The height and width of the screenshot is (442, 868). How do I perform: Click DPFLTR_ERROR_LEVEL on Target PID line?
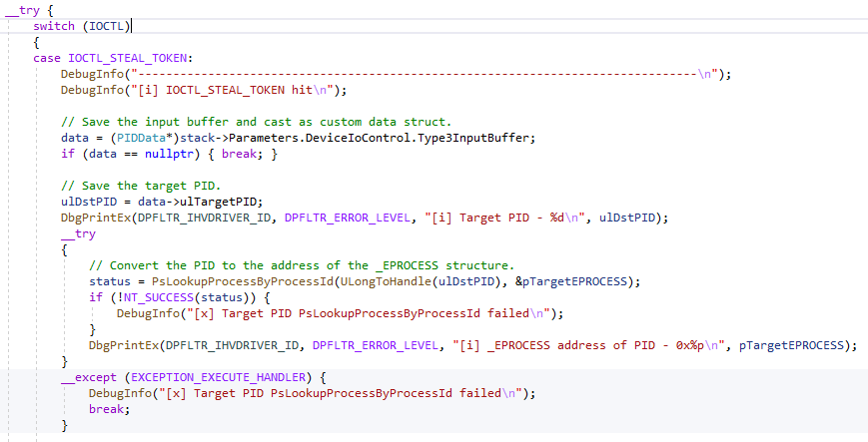(x=347, y=218)
